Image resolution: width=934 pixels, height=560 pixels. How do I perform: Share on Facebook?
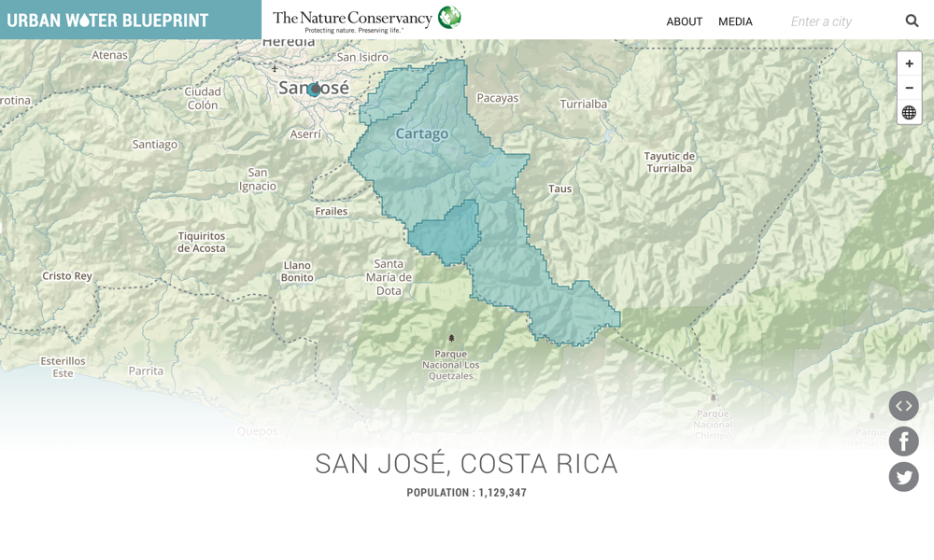click(903, 441)
